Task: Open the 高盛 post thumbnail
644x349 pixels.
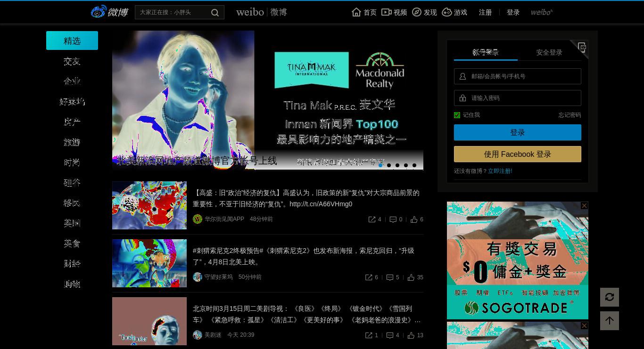Action: pyautogui.click(x=149, y=205)
